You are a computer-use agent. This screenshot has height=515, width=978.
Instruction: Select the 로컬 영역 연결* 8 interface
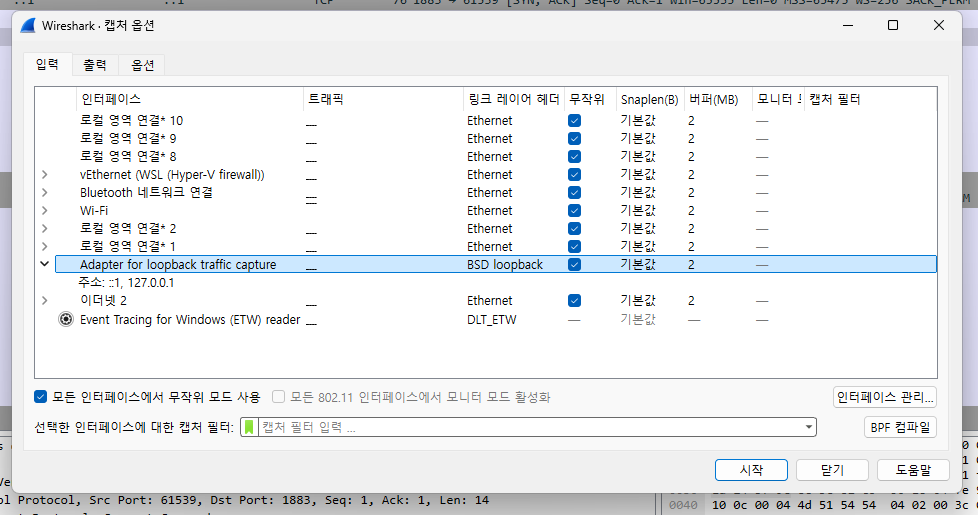[x=128, y=156]
